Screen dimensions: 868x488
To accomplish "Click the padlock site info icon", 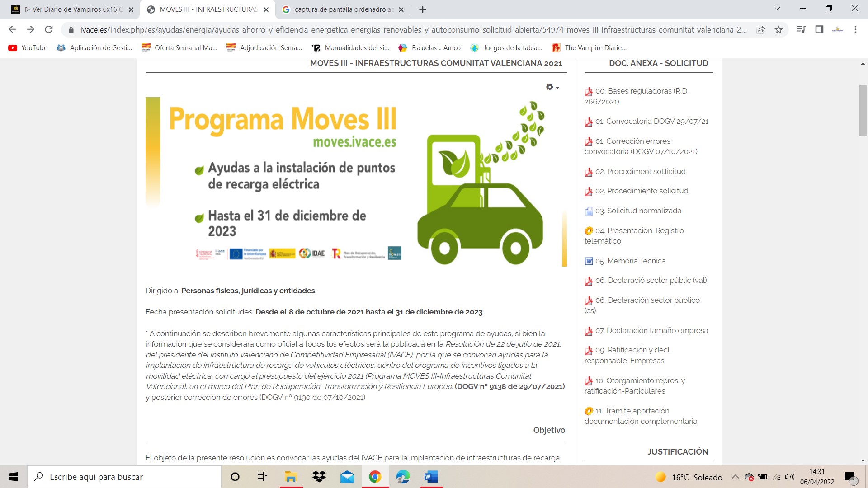I will tap(71, 30).
